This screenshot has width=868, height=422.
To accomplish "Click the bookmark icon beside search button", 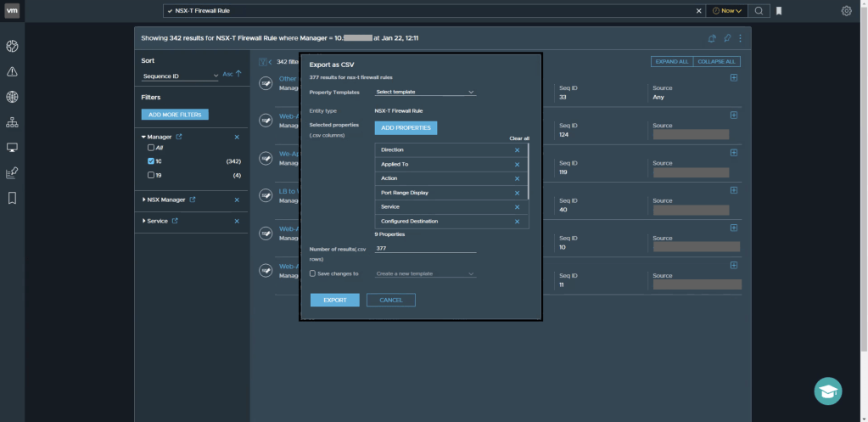I will (x=779, y=11).
